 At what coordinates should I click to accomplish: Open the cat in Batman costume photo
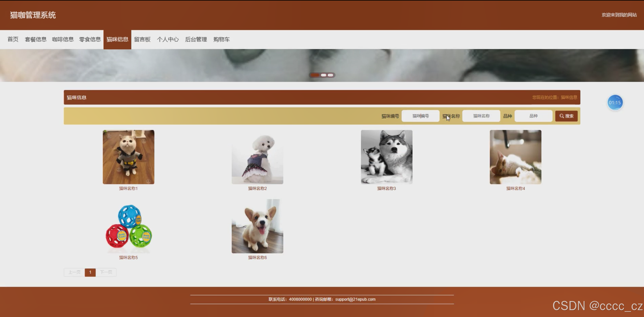coord(128,157)
